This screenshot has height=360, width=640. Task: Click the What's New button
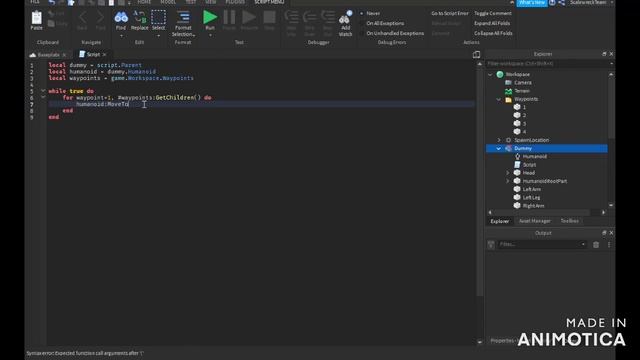click(x=532, y=3)
